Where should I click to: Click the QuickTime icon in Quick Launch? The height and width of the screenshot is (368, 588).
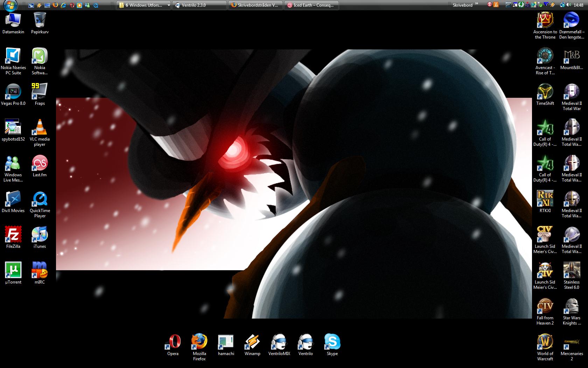click(x=96, y=5)
